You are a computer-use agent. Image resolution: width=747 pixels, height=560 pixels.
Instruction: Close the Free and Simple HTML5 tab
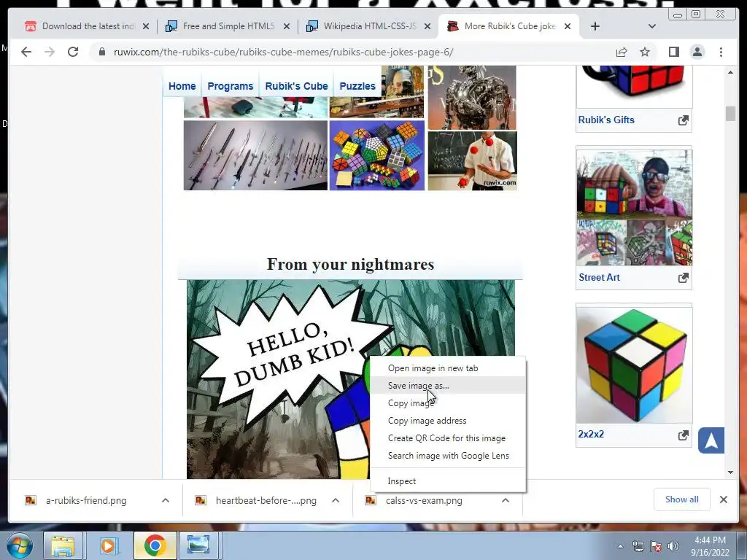287,26
